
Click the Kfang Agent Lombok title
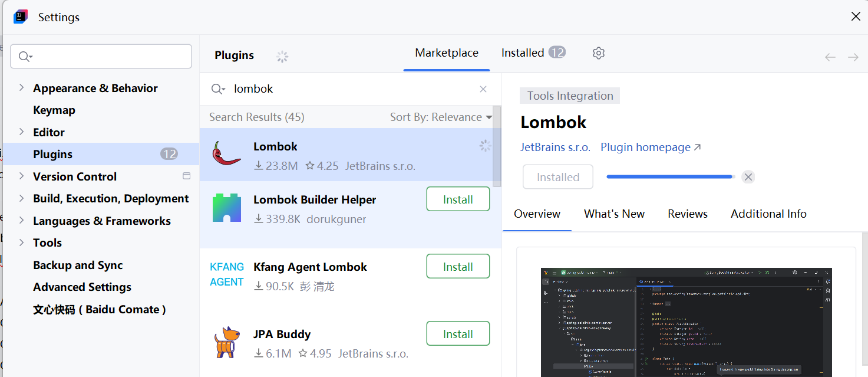[x=310, y=267]
